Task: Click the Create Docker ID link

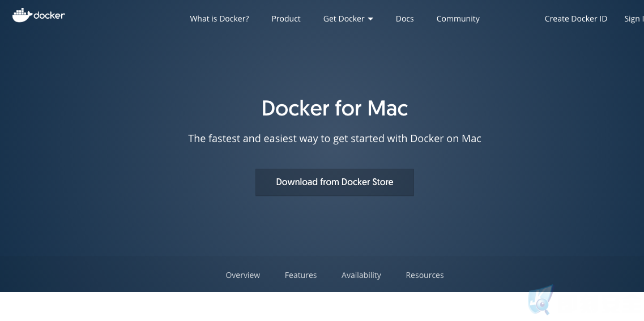Action: [x=576, y=19]
